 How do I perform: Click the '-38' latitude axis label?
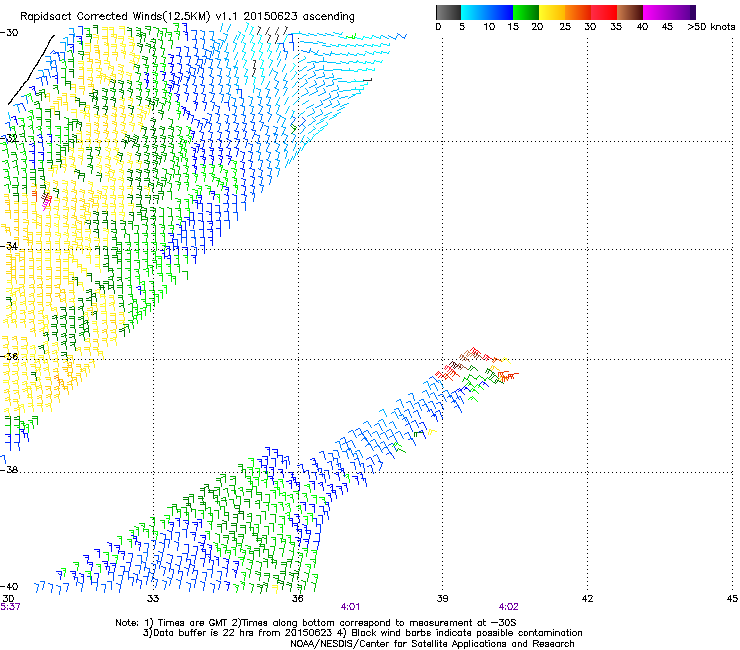pos(9,470)
